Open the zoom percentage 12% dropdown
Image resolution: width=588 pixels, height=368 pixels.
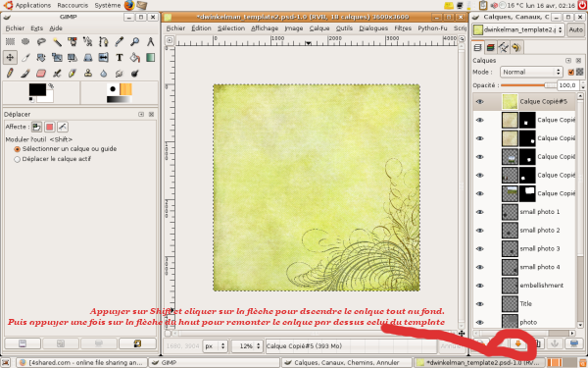[246, 345]
